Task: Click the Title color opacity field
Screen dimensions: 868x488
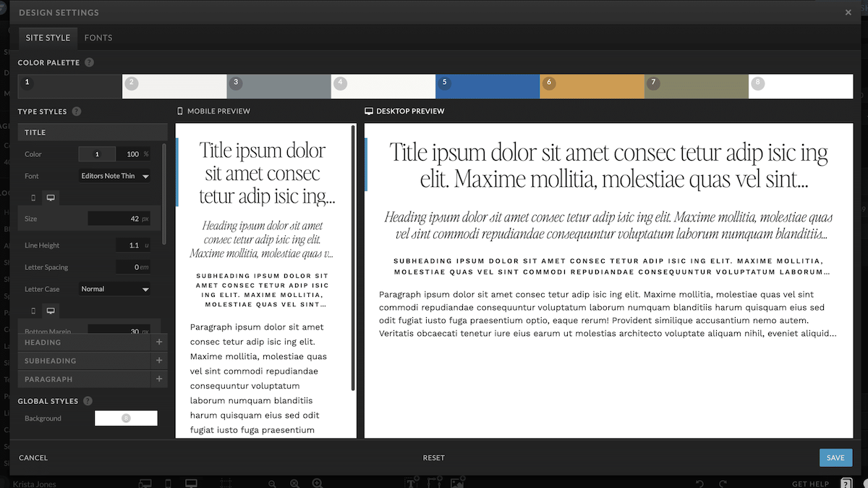Action: 133,154
